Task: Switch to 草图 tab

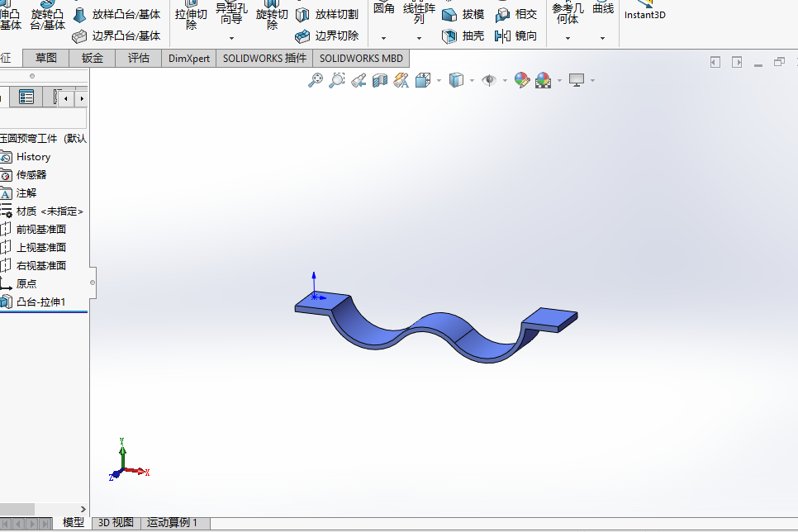Action: [x=45, y=58]
